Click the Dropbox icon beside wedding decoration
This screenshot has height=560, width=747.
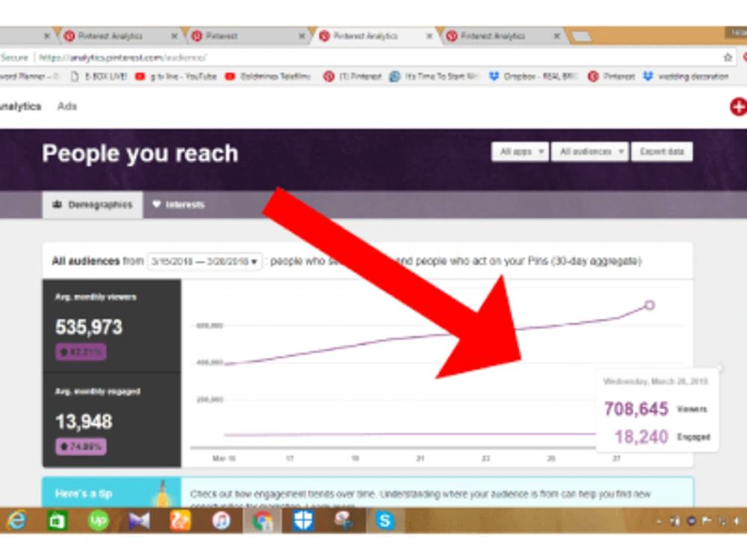(648, 76)
